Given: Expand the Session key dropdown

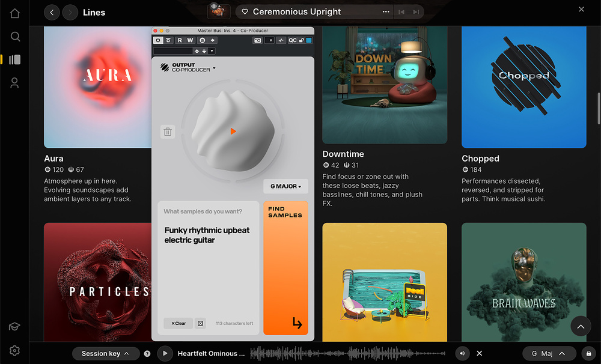Looking at the screenshot, I should pos(105,354).
